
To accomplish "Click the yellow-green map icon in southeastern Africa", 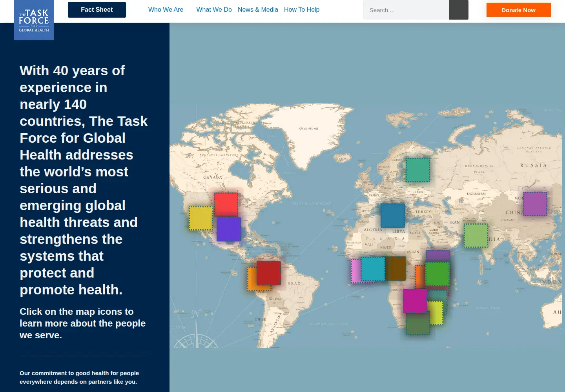I will point(436,313).
